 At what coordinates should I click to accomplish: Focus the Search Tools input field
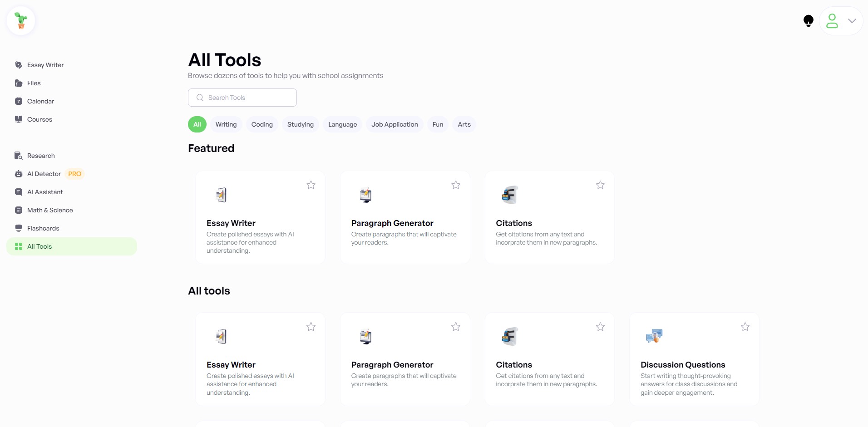coord(242,98)
